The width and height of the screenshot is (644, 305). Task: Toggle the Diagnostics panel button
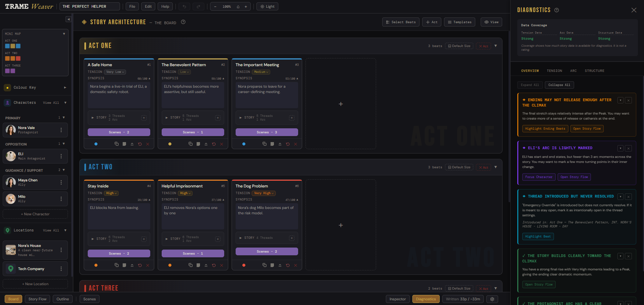[426, 299]
